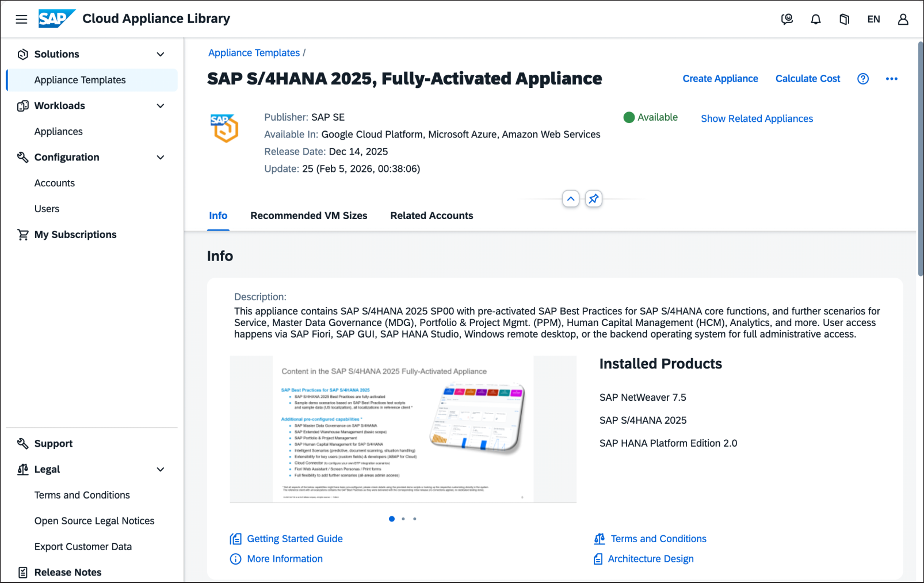Click the Legal scales icon
The width and height of the screenshot is (924, 583).
23,469
